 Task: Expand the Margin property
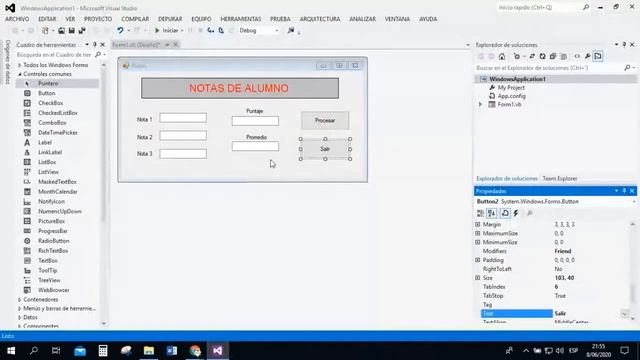478,224
